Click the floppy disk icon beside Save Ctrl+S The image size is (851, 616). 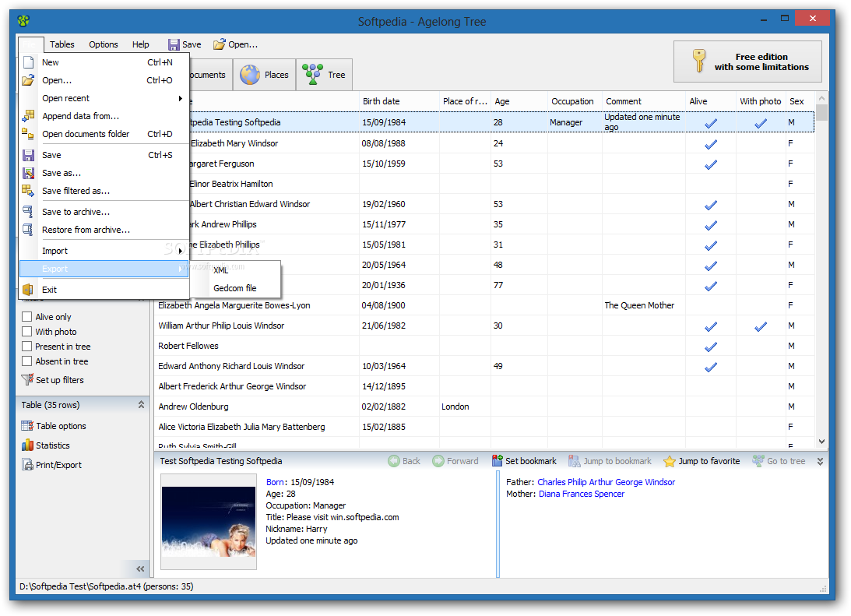pyautogui.click(x=28, y=155)
